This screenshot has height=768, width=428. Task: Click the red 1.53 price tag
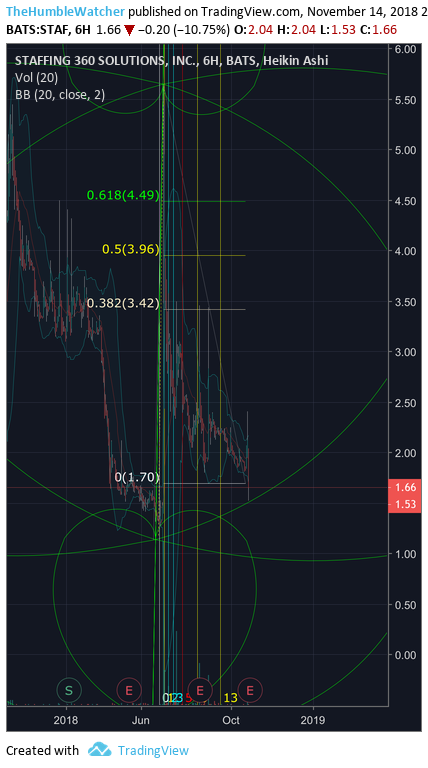pos(405,504)
